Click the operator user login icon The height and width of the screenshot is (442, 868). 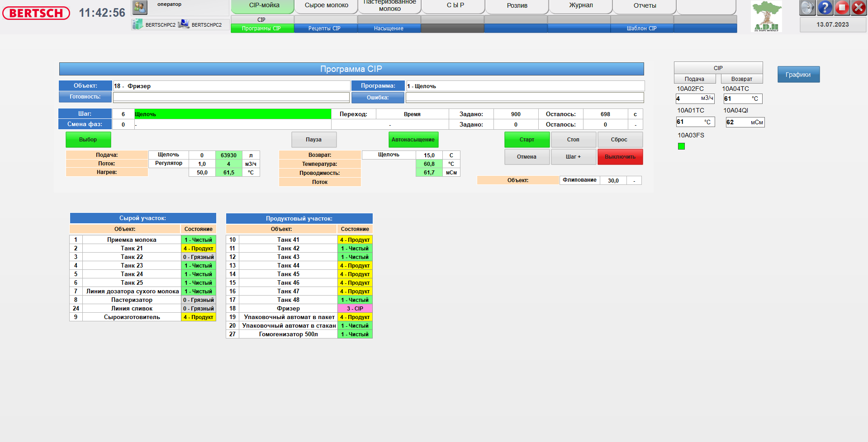pos(140,7)
